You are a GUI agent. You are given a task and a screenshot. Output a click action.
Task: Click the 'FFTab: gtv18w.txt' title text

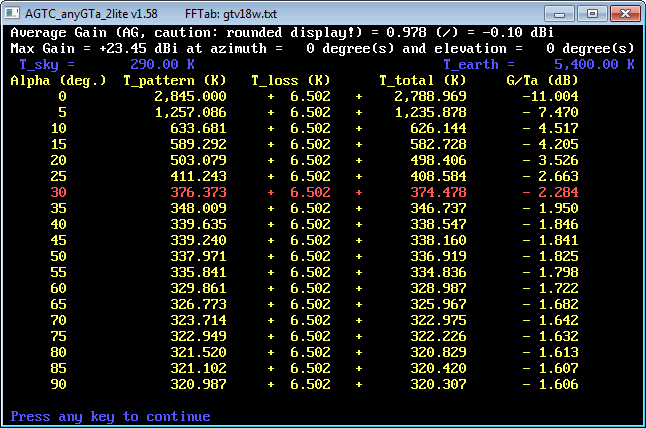click(231, 14)
